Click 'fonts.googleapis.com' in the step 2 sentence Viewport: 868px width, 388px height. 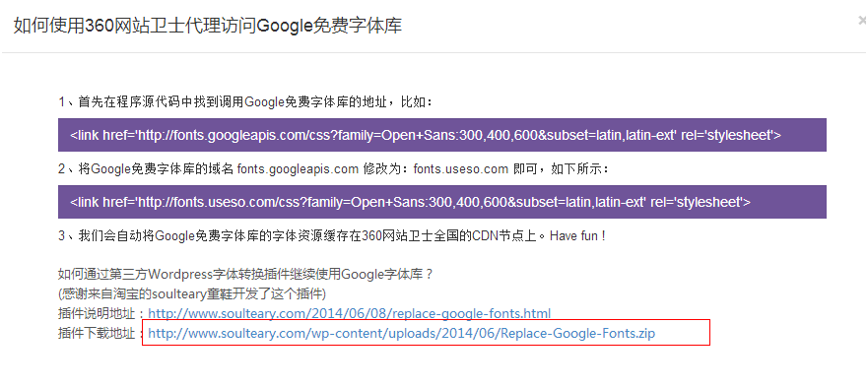(x=298, y=168)
